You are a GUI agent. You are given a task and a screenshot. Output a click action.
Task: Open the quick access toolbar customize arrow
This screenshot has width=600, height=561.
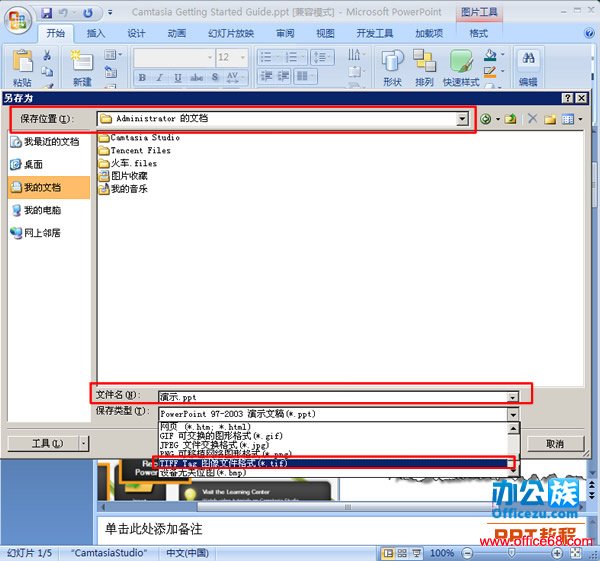[110, 13]
